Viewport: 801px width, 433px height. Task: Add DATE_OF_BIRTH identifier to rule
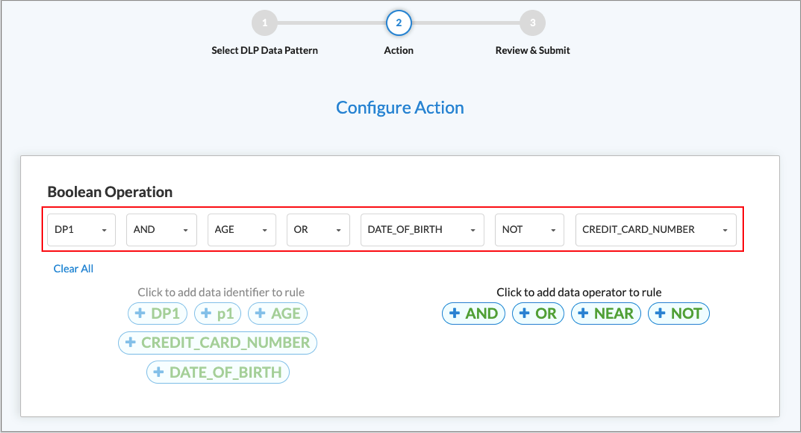tap(218, 372)
